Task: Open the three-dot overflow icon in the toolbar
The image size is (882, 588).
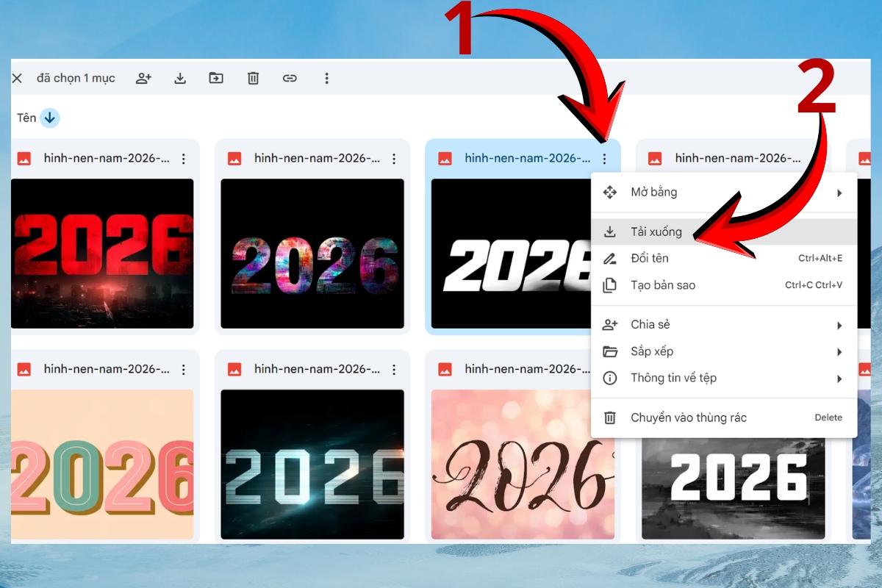Action: point(326,78)
